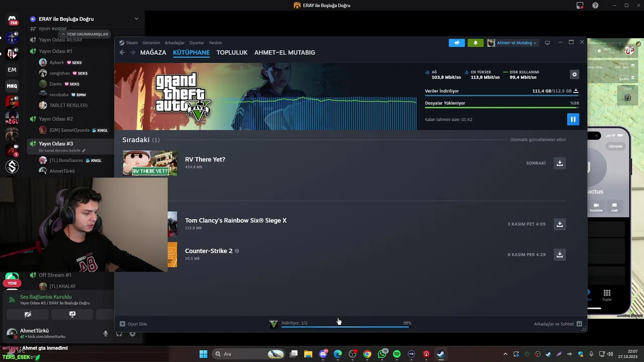This screenshot has width=644, height=362.
Task: Open Discord user settings gear
Action: tap(132, 333)
